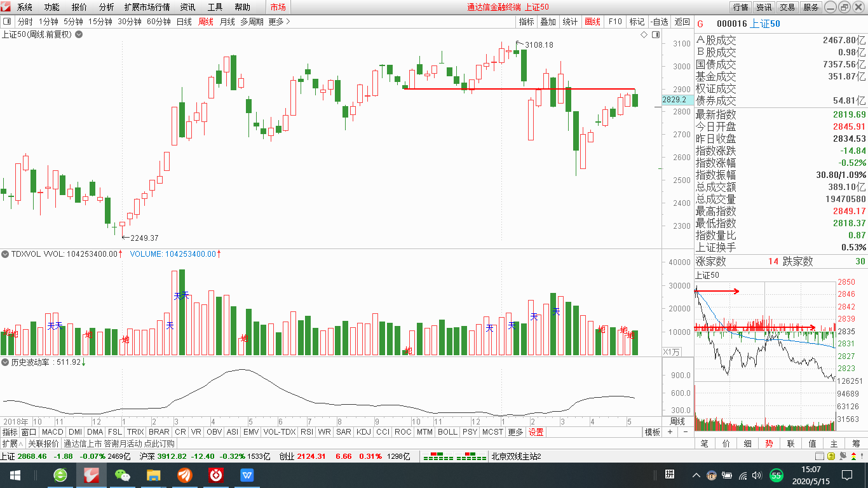Switch to the 15分钟 timeframe

click(x=100, y=22)
